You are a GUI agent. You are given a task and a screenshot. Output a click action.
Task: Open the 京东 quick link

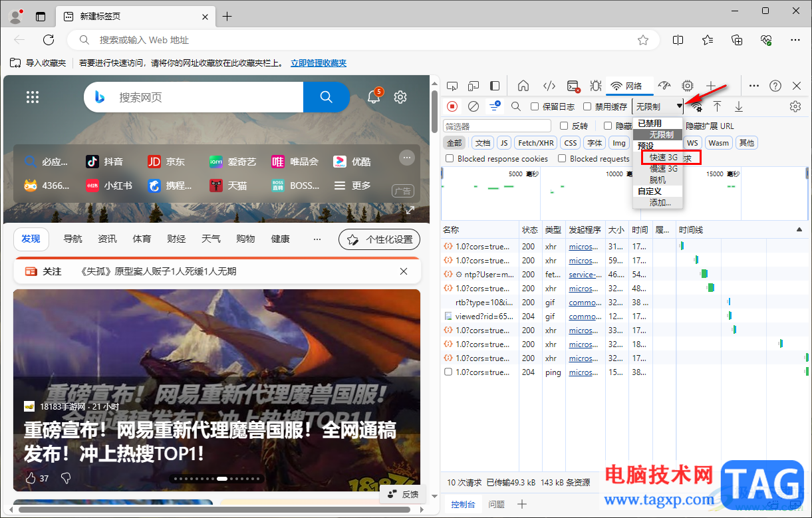click(166, 162)
